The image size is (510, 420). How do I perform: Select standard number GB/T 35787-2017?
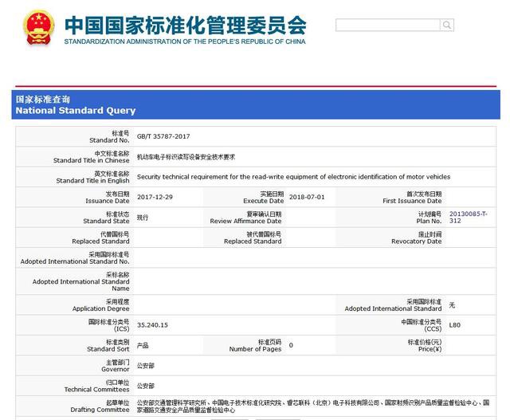coord(163,136)
